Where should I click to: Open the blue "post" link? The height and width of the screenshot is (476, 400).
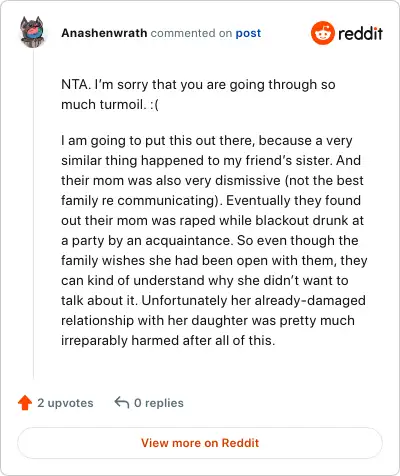248,33
